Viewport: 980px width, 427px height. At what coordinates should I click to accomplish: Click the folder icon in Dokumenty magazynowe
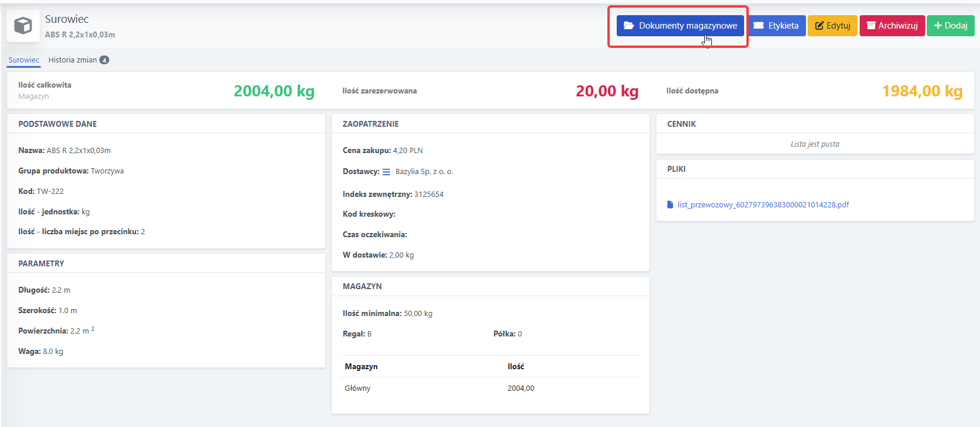pyautogui.click(x=628, y=26)
